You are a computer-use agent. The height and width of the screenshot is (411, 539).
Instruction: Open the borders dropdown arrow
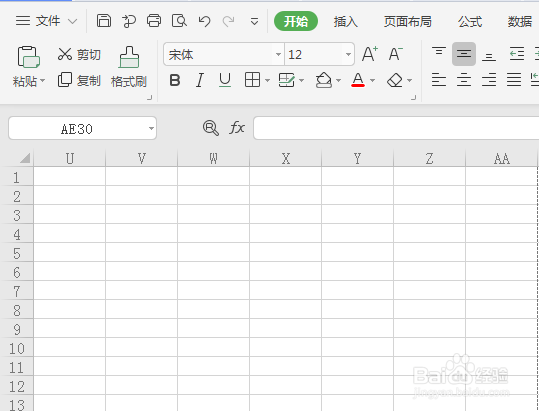(x=267, y=81)
